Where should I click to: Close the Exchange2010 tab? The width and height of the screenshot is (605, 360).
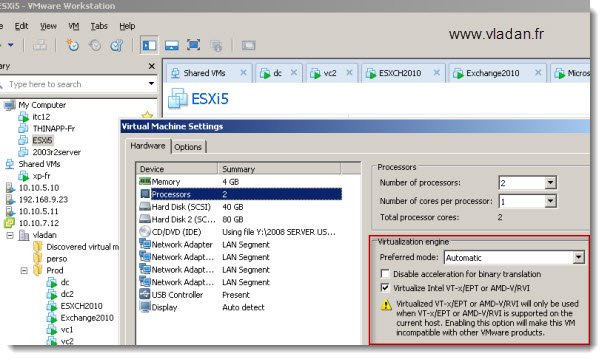click(538, 73)
